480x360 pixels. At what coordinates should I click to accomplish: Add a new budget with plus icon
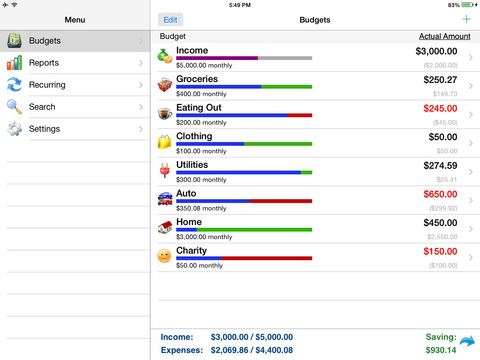click(x=466, y=19)
